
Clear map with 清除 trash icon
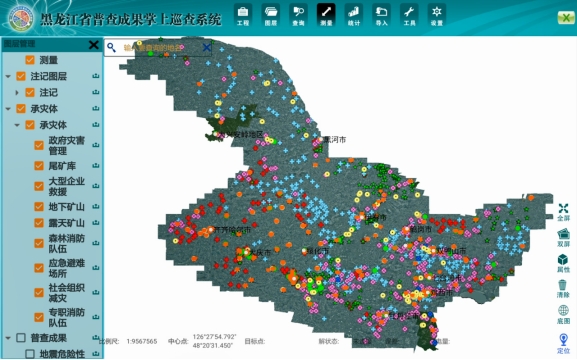pyautogui.click(x=563, y=289)
